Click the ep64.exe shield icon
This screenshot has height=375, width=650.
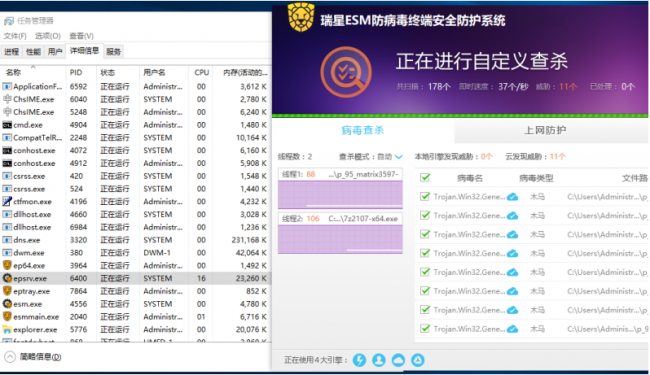tap(7, 265)
